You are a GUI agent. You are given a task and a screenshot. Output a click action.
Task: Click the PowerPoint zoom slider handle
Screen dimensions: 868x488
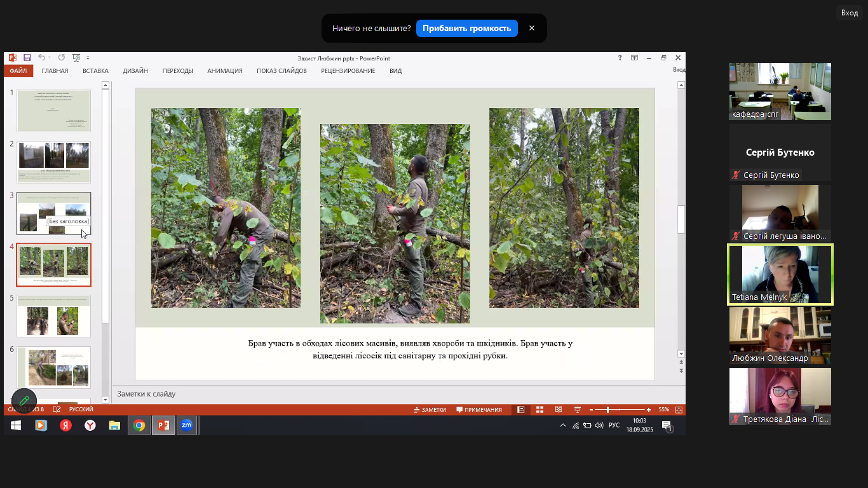[x=607, y=410]
